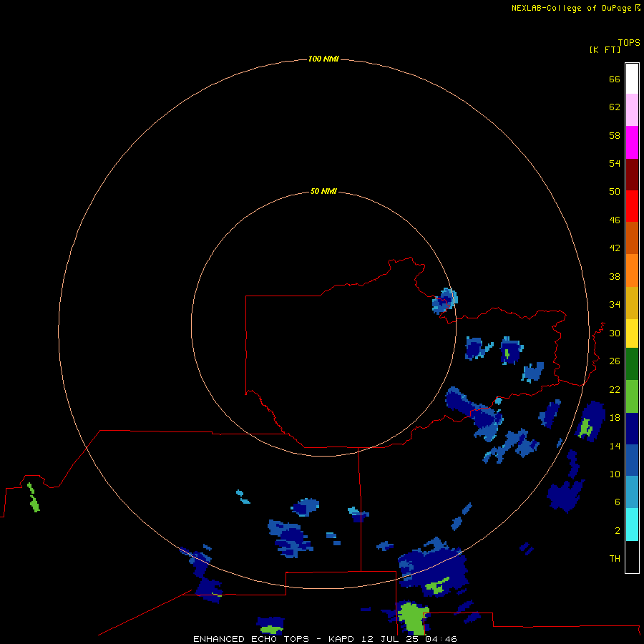Click the orange 42 kft legend swatch
644x644 pixels.
(x=632, y=270)
